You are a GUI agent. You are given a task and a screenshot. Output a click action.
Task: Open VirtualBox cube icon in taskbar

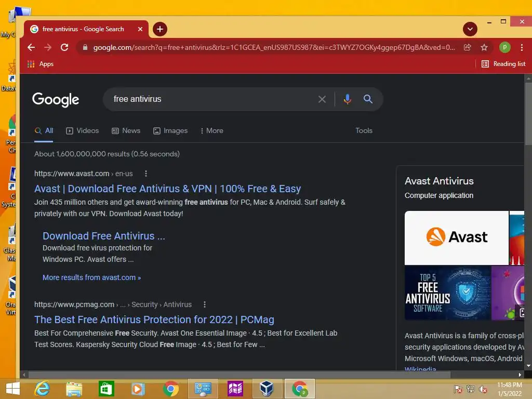pos(267,389)
